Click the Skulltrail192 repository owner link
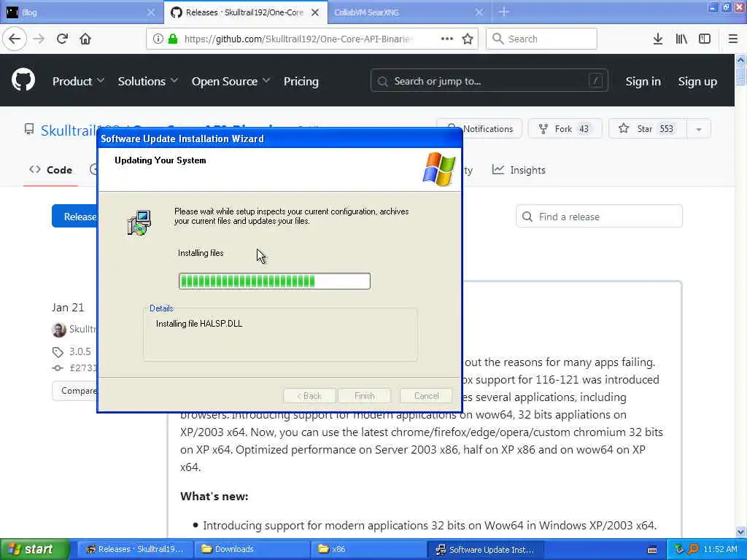 click(x=69, y=130)
